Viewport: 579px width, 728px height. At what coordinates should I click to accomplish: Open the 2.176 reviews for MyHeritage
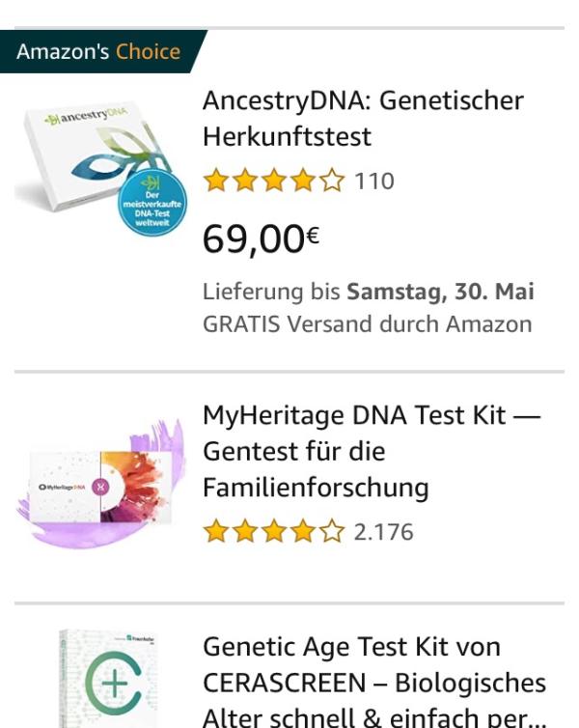click(x=383, y=531)
